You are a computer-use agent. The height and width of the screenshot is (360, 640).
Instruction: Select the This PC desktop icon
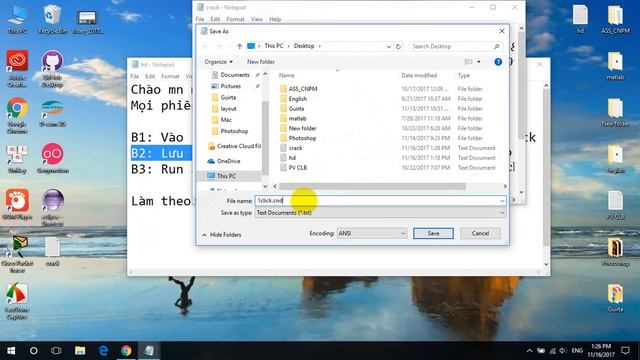pos(17,19)
